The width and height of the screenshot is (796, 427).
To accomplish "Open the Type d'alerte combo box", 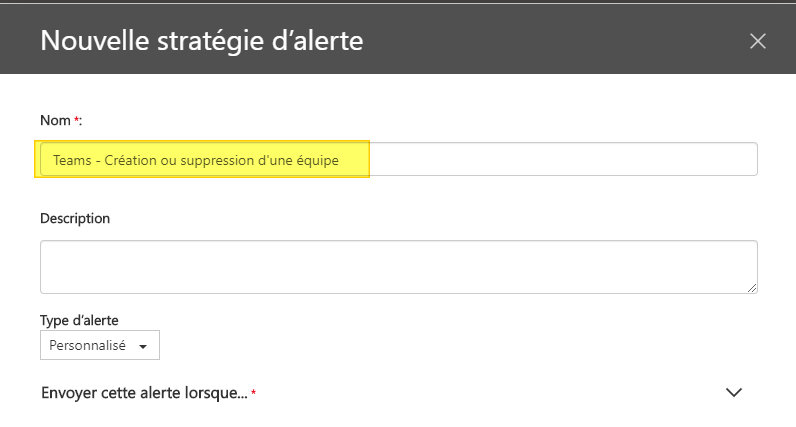I will pos(100,346).
